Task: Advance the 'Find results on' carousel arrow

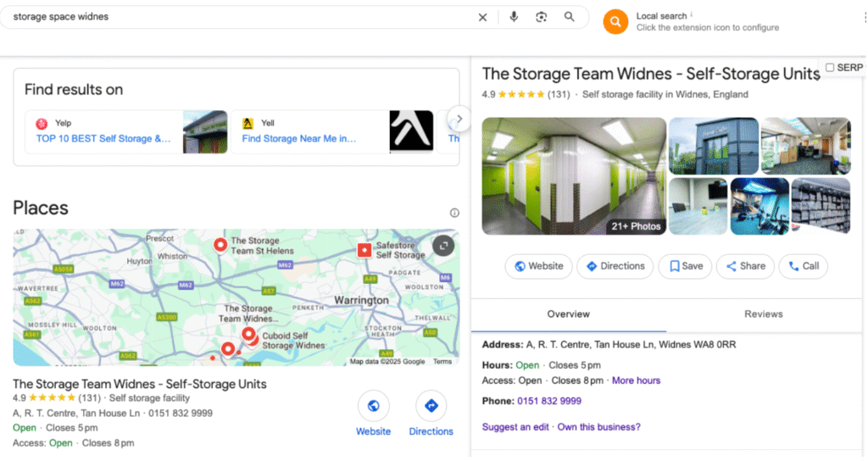Action: pyautogui.click(x=459, y=119)
